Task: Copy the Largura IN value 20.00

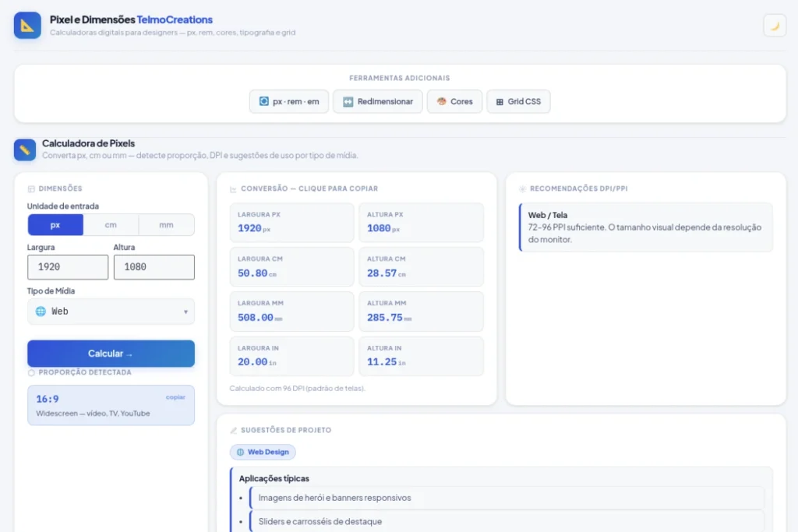Action: [291, 356]
